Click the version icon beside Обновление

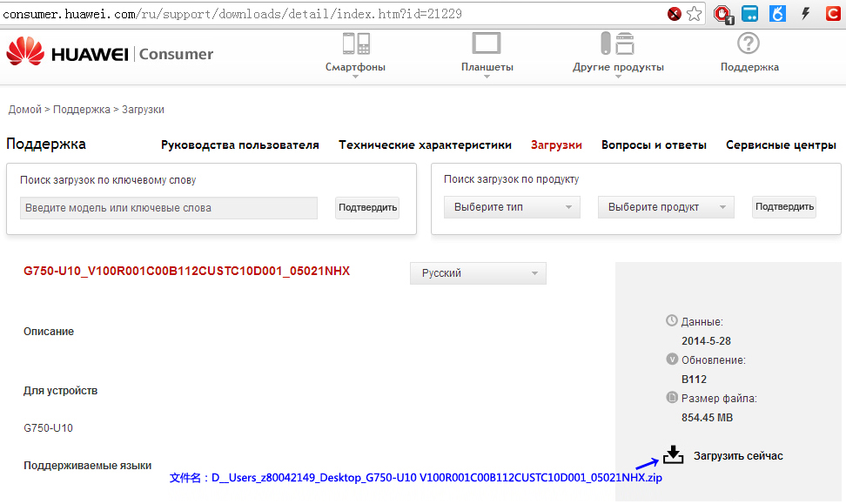[x=672, y=359]
